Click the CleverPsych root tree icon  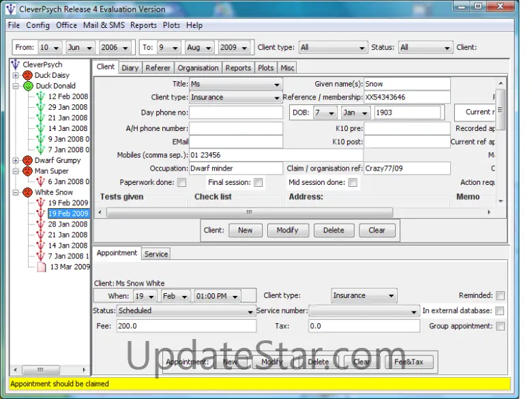point(16,65)
